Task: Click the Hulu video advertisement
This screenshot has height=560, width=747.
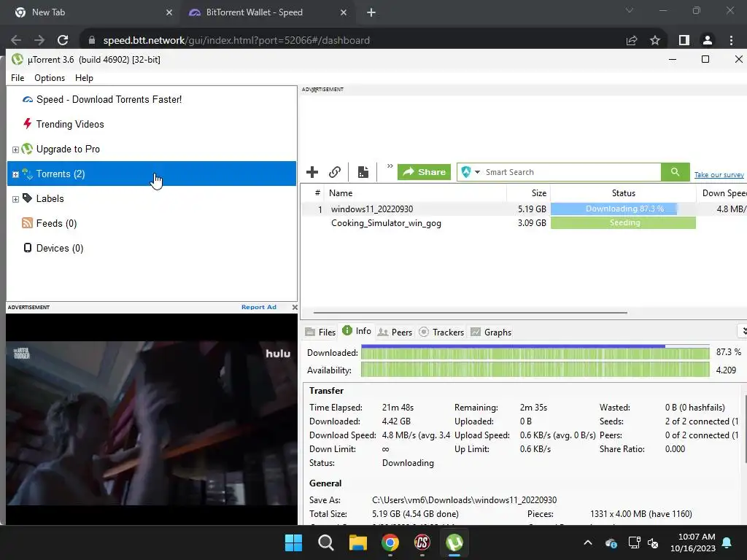Action: 152,419
